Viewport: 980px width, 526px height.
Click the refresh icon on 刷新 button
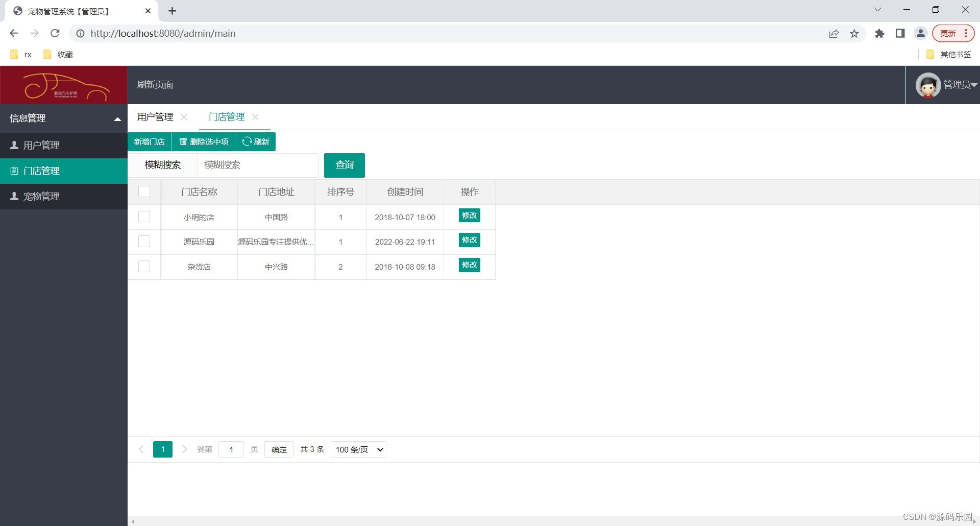(247, 141)
